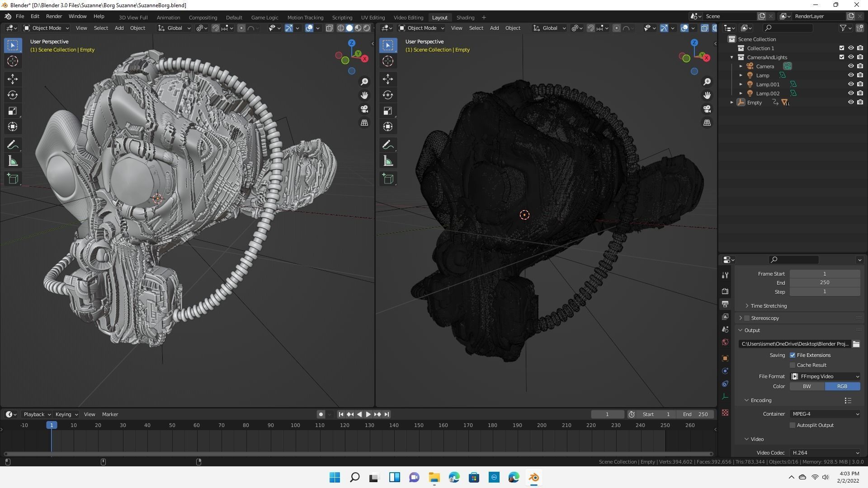This screenshot has width=868, height=488.
Task: Switch perspective/orthographic grid icon in left viewport
Action: point(364,123)
